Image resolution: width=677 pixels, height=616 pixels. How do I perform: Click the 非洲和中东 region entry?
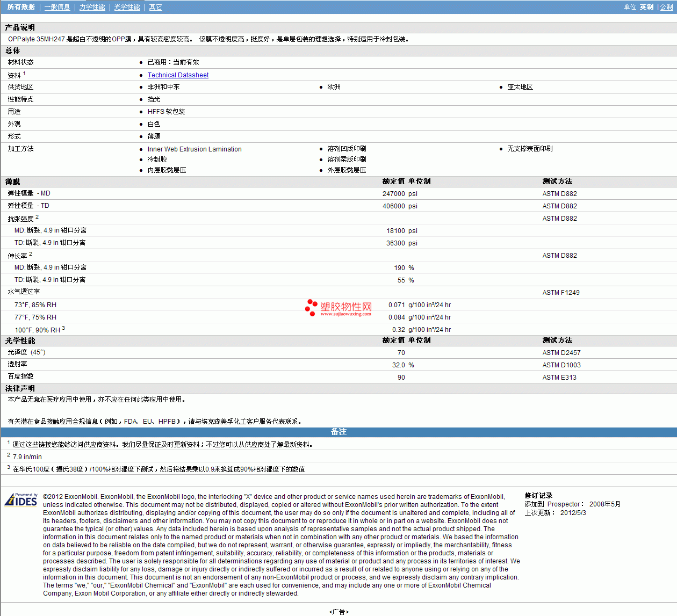[x=163, y=87]
